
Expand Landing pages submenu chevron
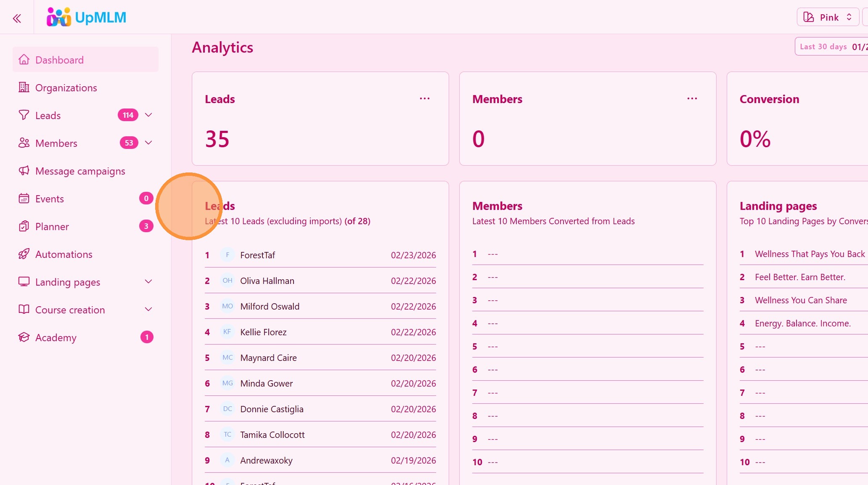point(148,281)
